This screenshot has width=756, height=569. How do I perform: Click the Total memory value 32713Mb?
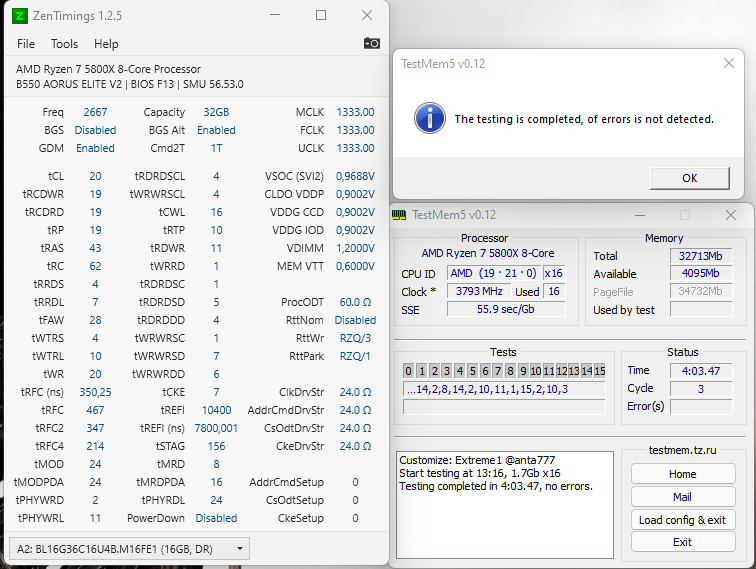click(x=701, y=256)
